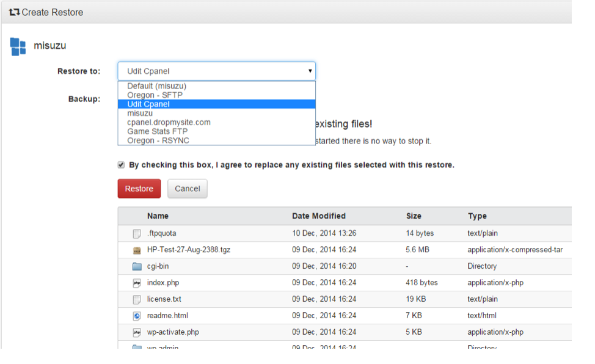
Task: Click the misuzu server icon
Action: [18, 46]
